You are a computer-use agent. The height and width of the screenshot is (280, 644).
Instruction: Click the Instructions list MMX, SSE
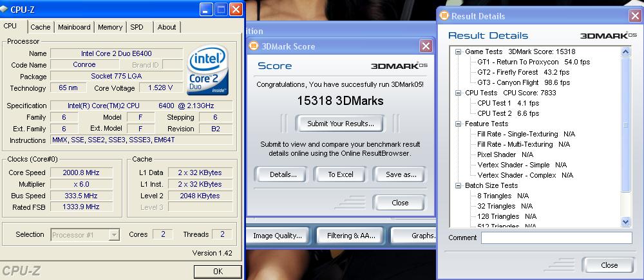pyautogui.click(x=142, y=140)
